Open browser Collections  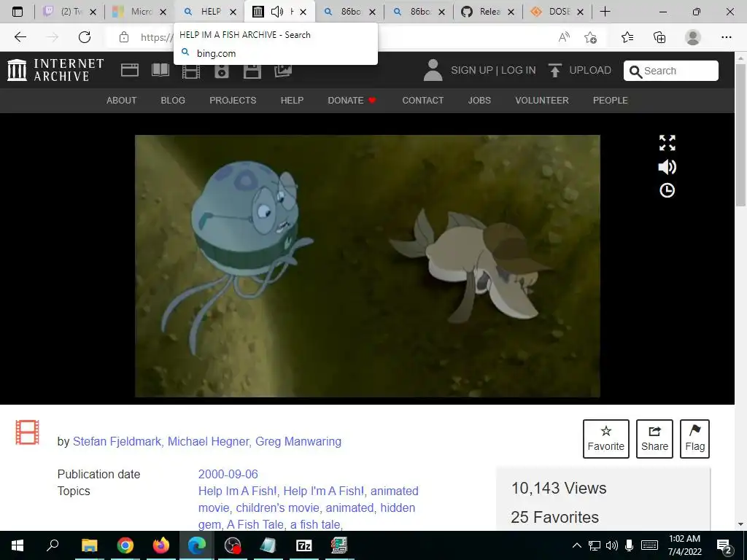(x=659, y=37)
